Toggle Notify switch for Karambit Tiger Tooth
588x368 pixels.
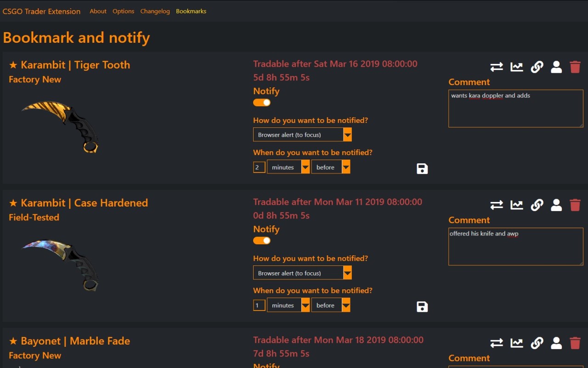[x=262, y=103]
